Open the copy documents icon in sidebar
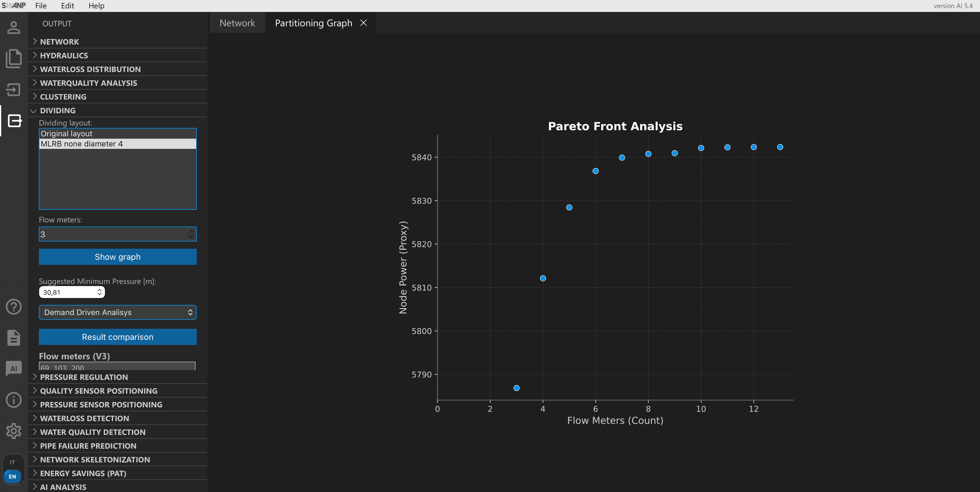The width and height of the screenshot is (980, 492). (x=14, y=58)
